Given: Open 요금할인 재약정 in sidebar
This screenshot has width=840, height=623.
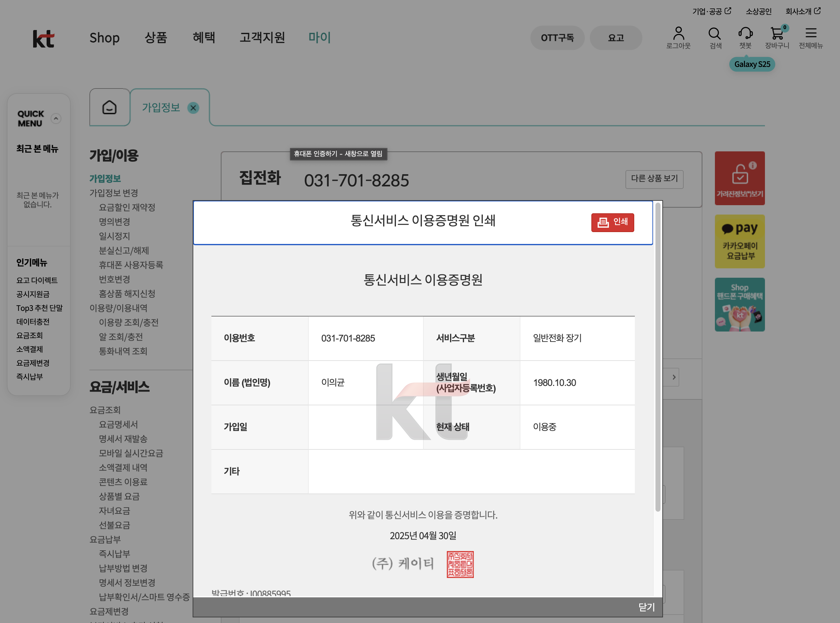Looking at the screenshot, I should tap(127, 207).
